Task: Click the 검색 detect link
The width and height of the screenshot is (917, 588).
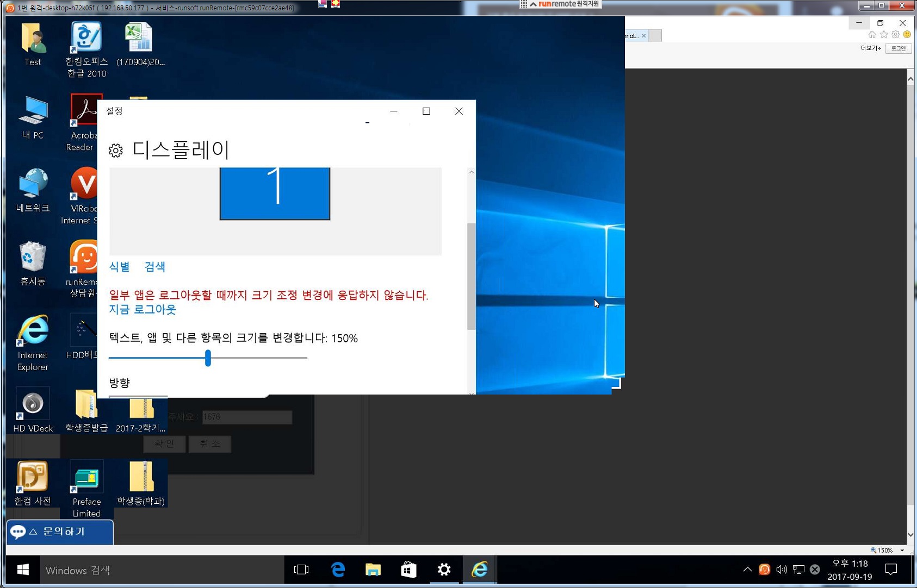Action: pos(154,267)
